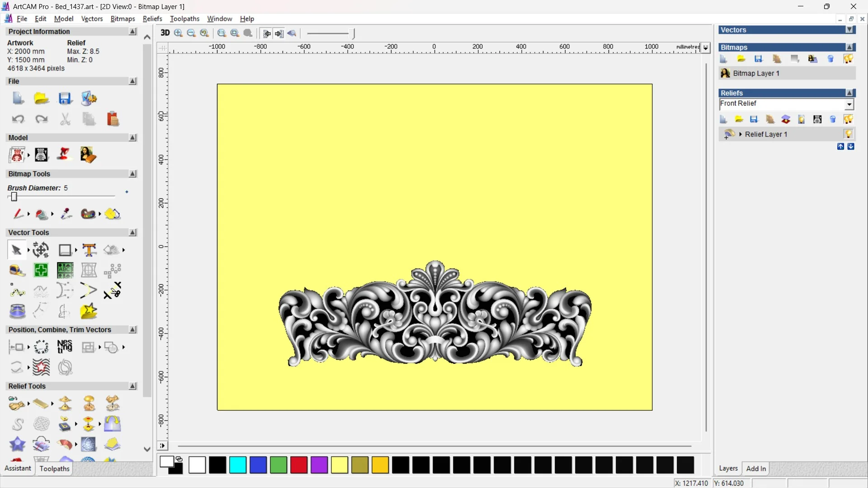Select Bitmap Layer 1 entry
This screenshot has height=488, width=868.
pyautogui.click(x=756, y=73)
